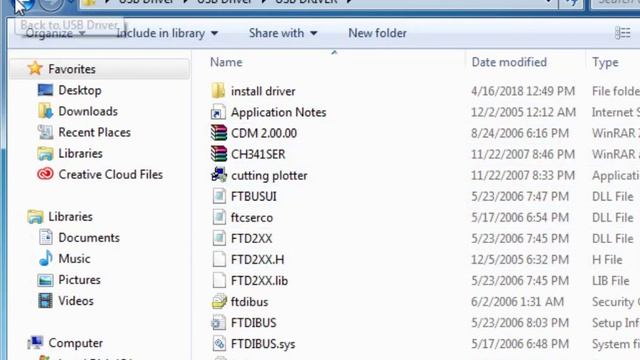Select the CDM 2.00.00 WinRAR archive icon

click(218, 133)
